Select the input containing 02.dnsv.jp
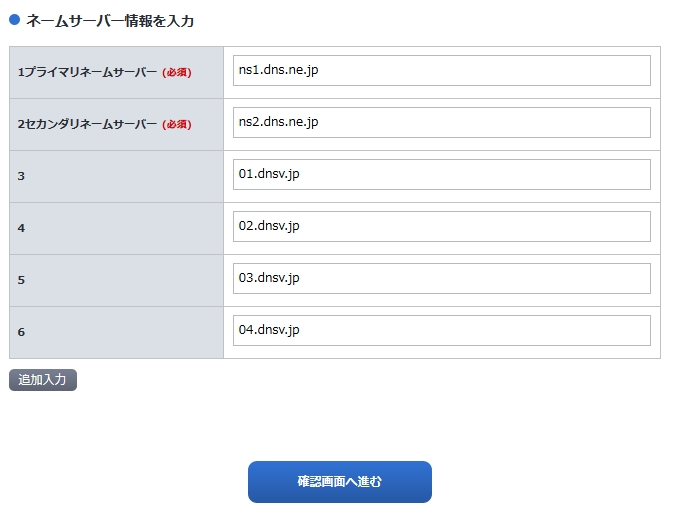The image size is (681, 532). coord(441,227)
